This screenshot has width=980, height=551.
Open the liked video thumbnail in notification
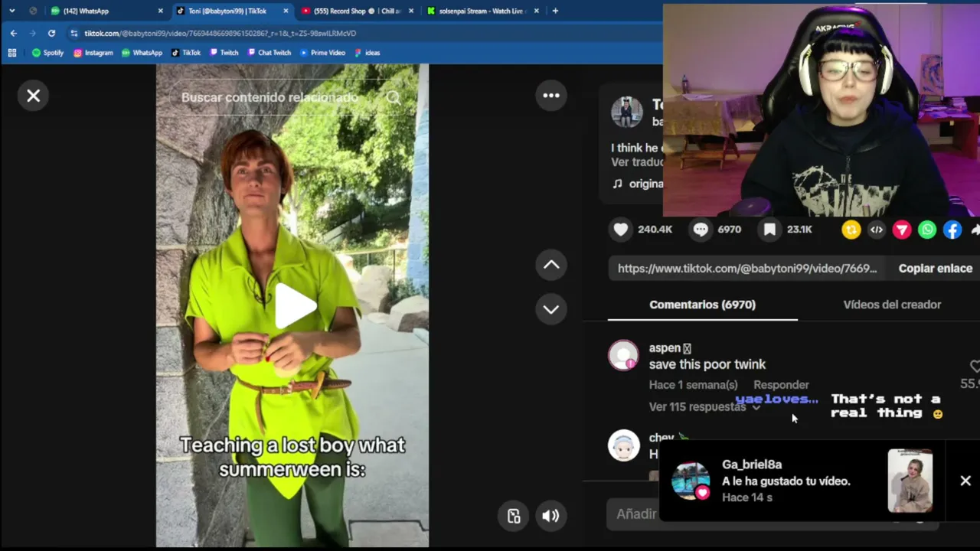pos(910,481)
